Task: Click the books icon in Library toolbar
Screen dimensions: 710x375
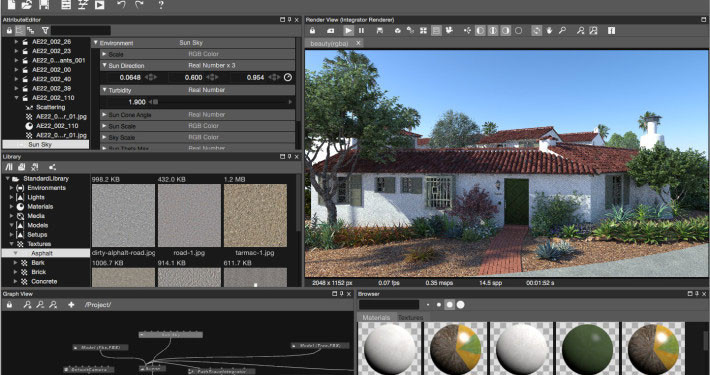Action: (x=9, y=167)
